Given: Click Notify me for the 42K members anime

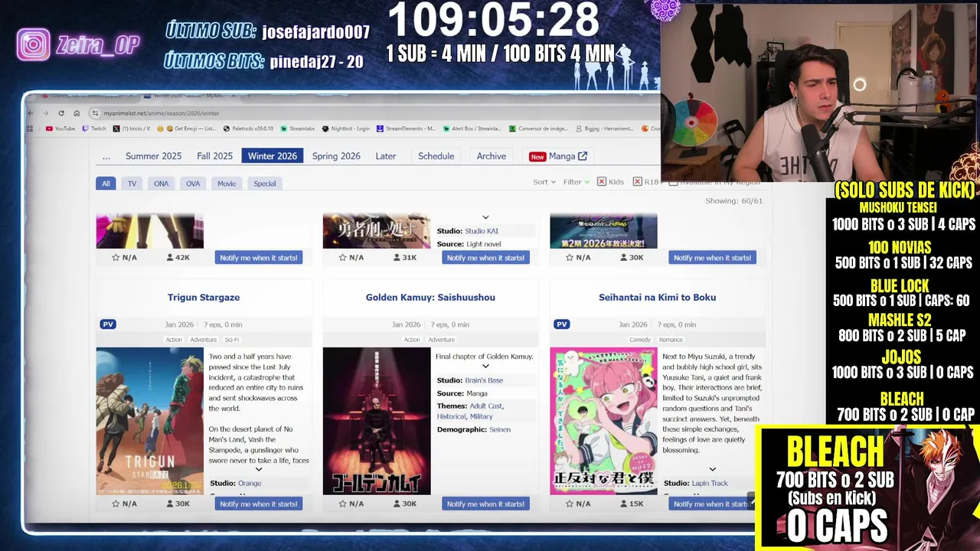Looking at the screenshot, I should coord(259,258).
